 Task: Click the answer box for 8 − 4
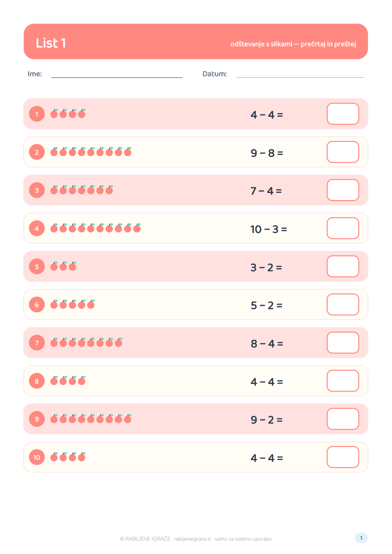[343, 343]
